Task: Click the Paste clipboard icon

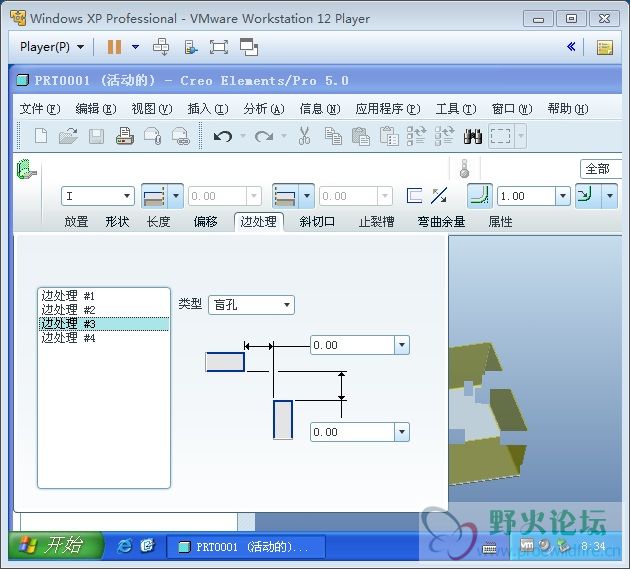Action: click(x=361, y=136)
